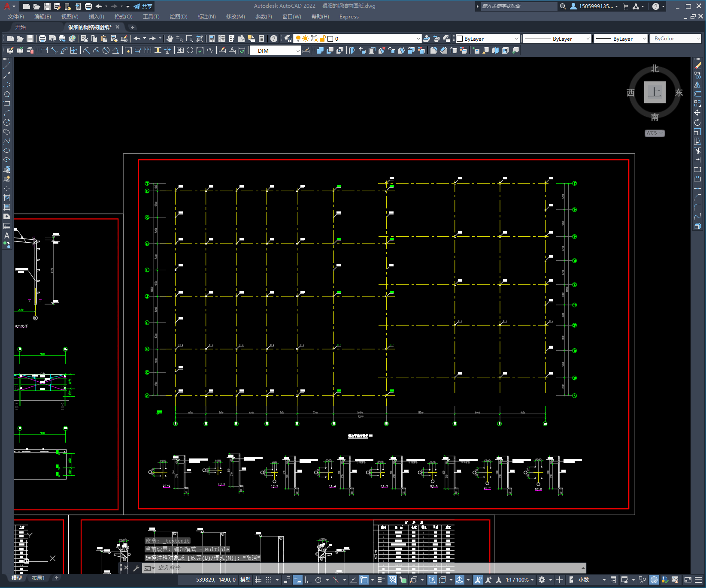The height and width of the screenshot is (588, 706).
Task: Select the Hatch tool
Action: [7, 198]
